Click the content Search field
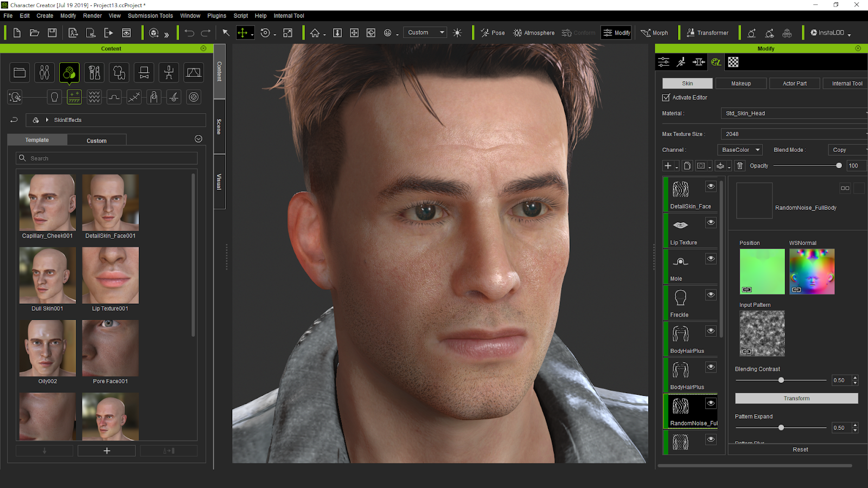This screenshot has width=868, height=488. (106, 158)
